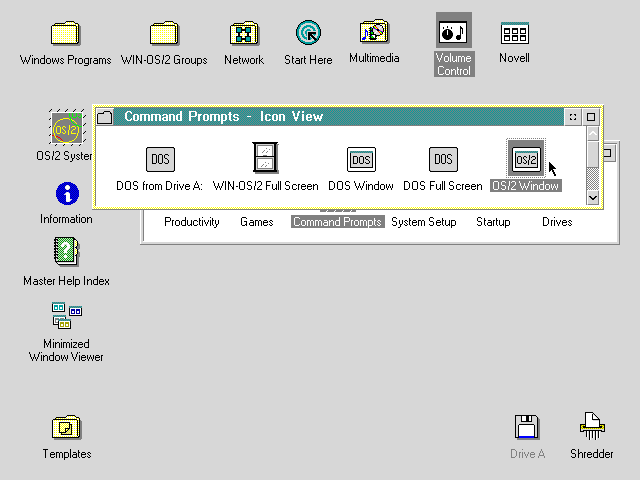Image resolution: width=640 pixels, height=480 pixels.
Task: Select the WIN-OS/2 Full Screen icon
Action: pos(265,158)
